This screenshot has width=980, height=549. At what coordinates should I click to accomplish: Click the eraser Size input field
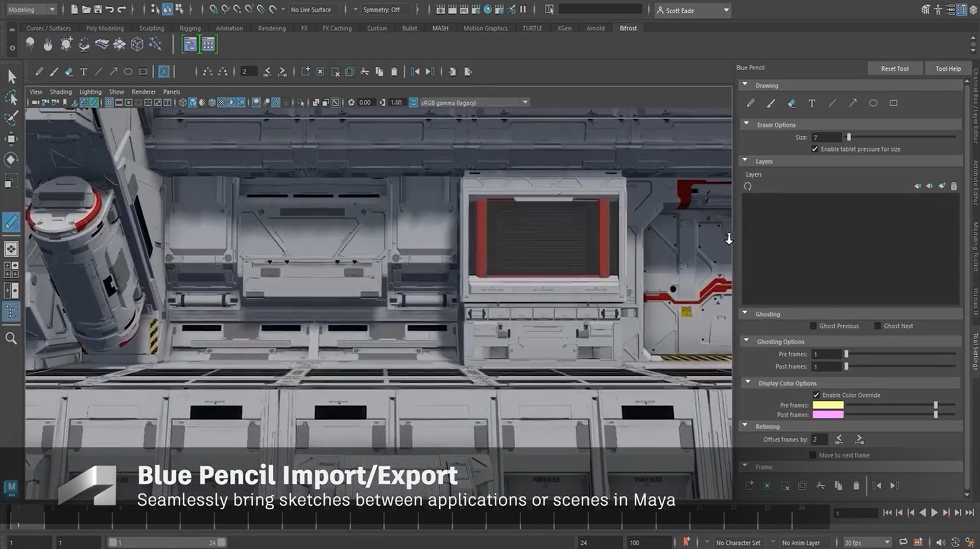pyautogui.click(x=826, y=137)
